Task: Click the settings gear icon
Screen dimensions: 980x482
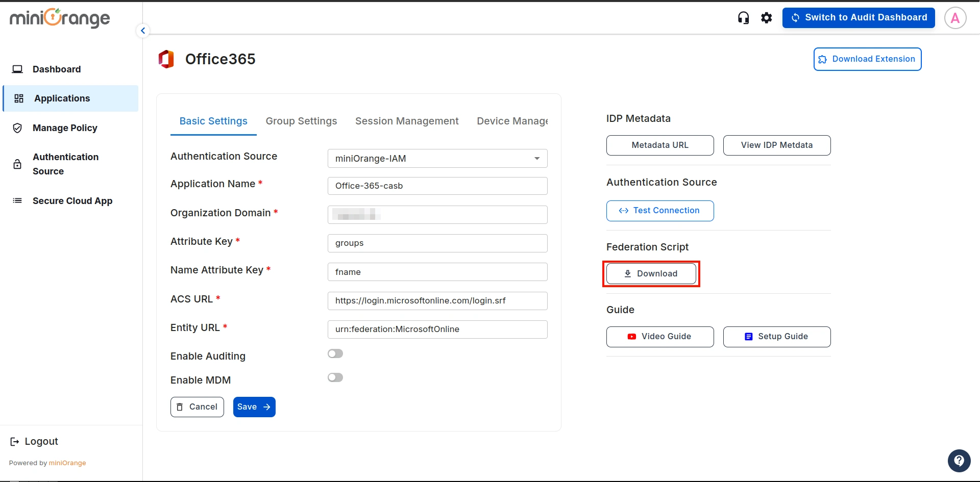Action: coord(767,17)
